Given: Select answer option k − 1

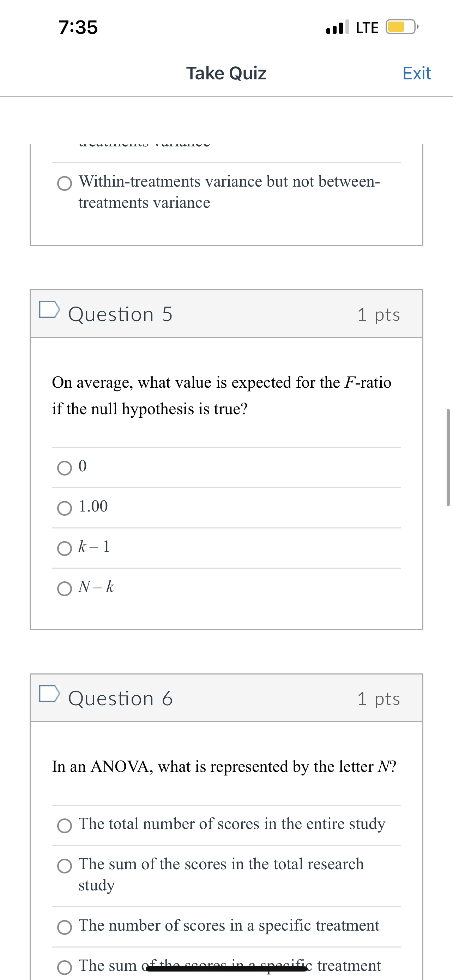Looking at the screenshot, I should (65, 548).
